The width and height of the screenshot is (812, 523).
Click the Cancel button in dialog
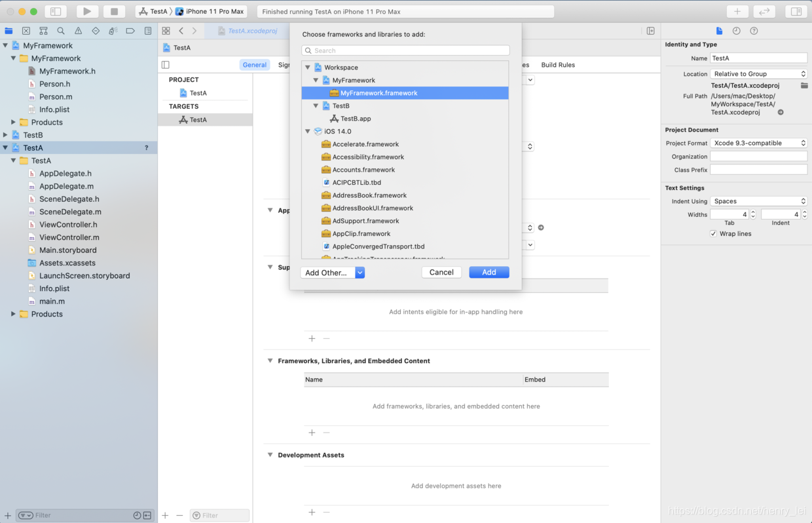coord(441,272)
